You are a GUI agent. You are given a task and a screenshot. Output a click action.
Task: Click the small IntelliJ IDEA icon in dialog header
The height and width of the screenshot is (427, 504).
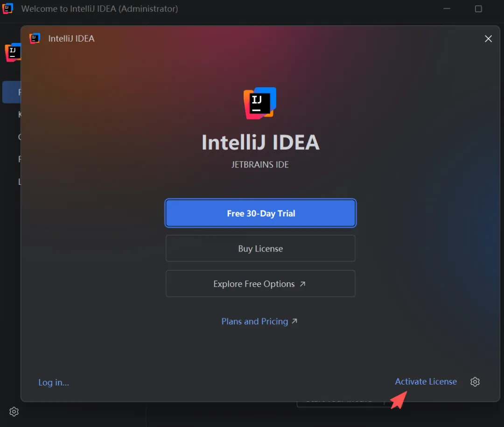tap(35, 38)
